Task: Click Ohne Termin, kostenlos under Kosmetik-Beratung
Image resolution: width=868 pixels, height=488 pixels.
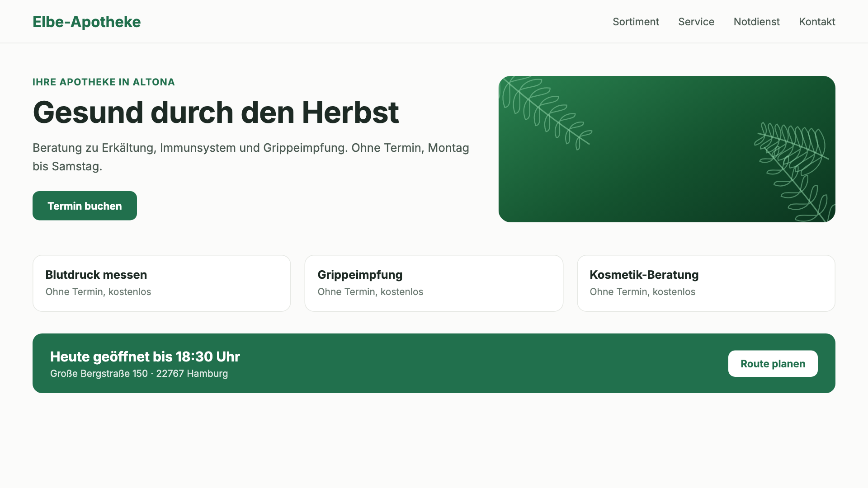Action: pos(642,292)
